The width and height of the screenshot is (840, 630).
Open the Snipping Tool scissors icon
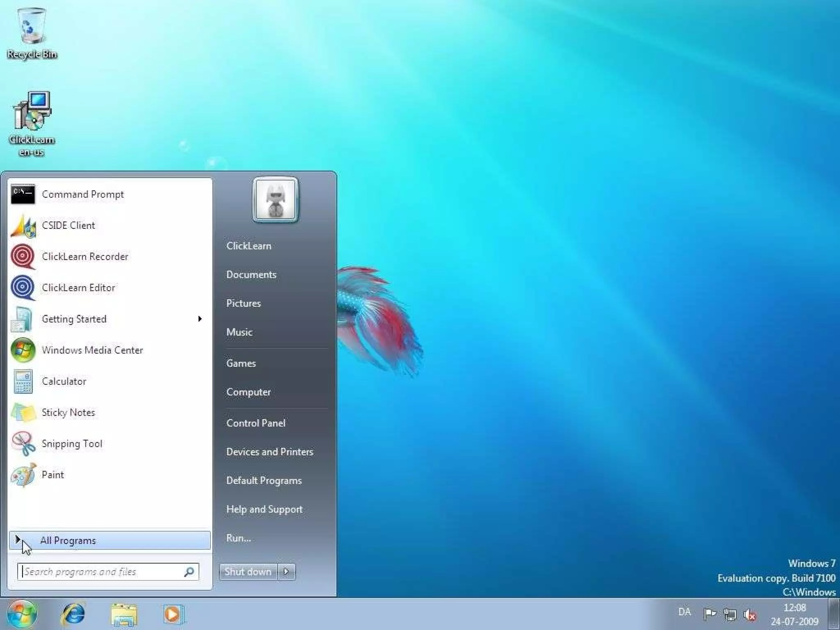pos(23,443)
